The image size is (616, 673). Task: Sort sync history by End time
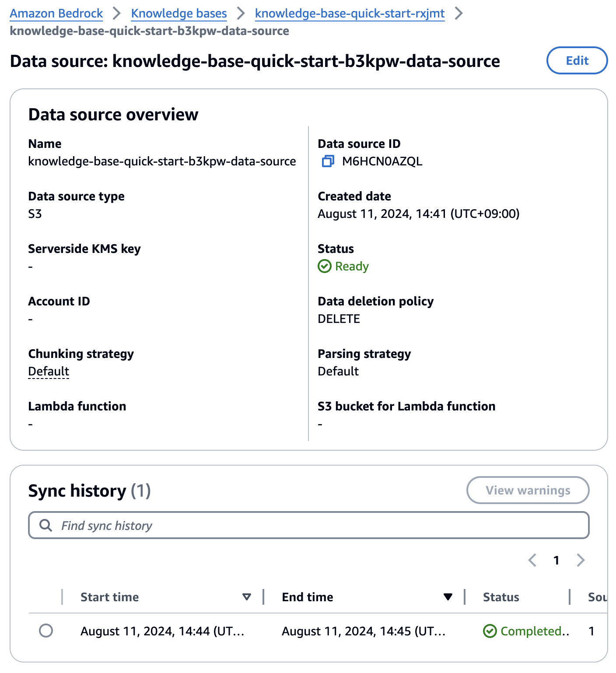pos(448,597)
